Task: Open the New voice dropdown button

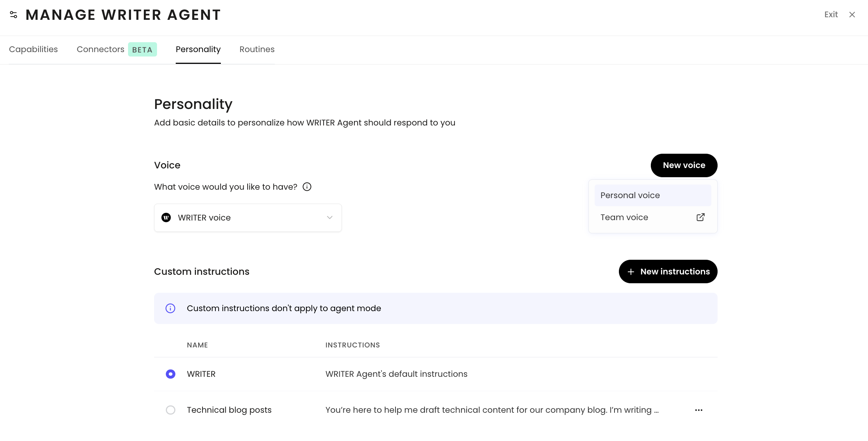Action: click(683, 165)
